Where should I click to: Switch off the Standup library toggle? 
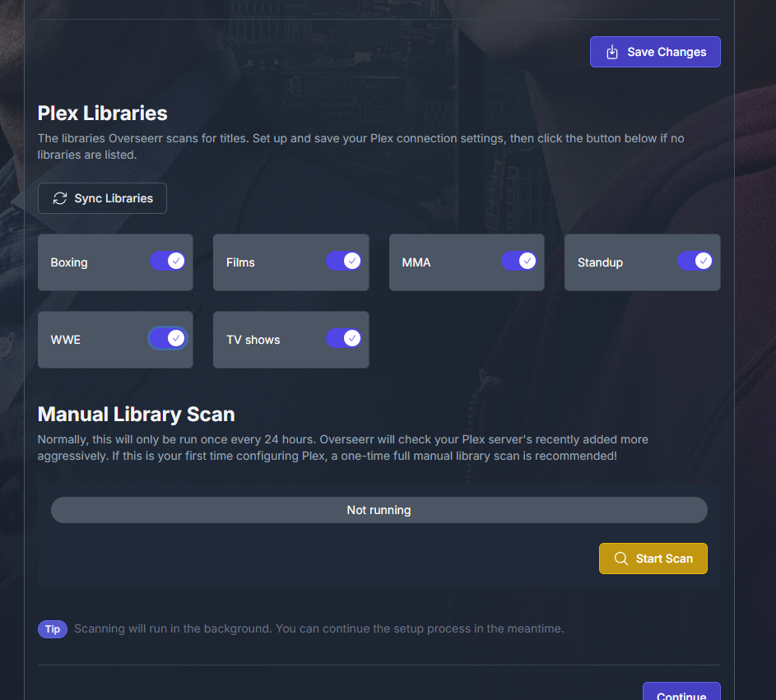pos(695,261)
